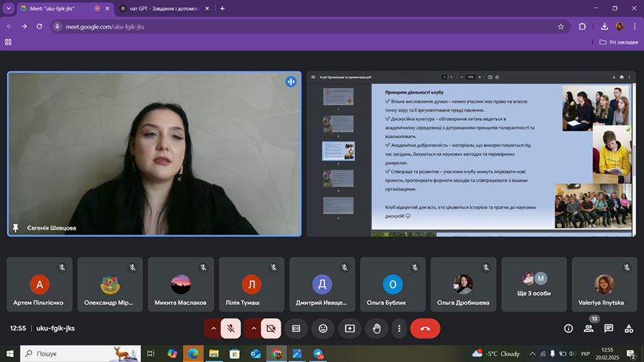
Task: Go back in browser history
Action: point(9,26)
